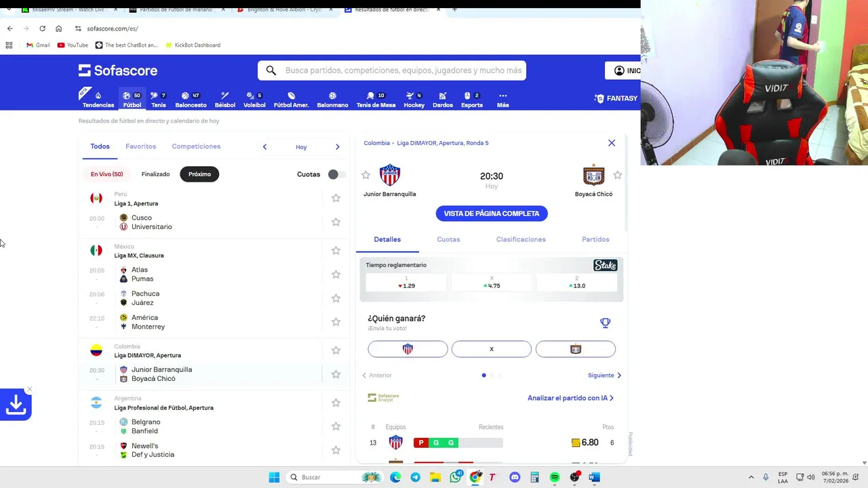Switch to the Competiciones tab
Screen dimensions: 868x488
196,146
